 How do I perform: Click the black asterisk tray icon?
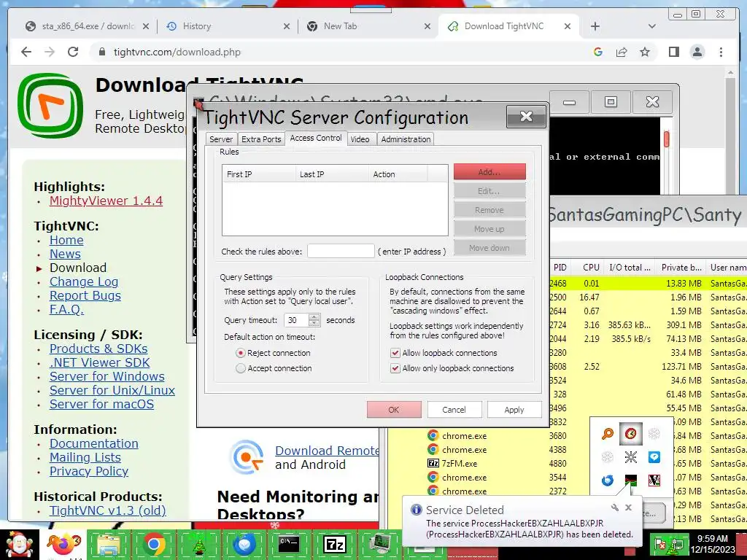coord(631,457)
